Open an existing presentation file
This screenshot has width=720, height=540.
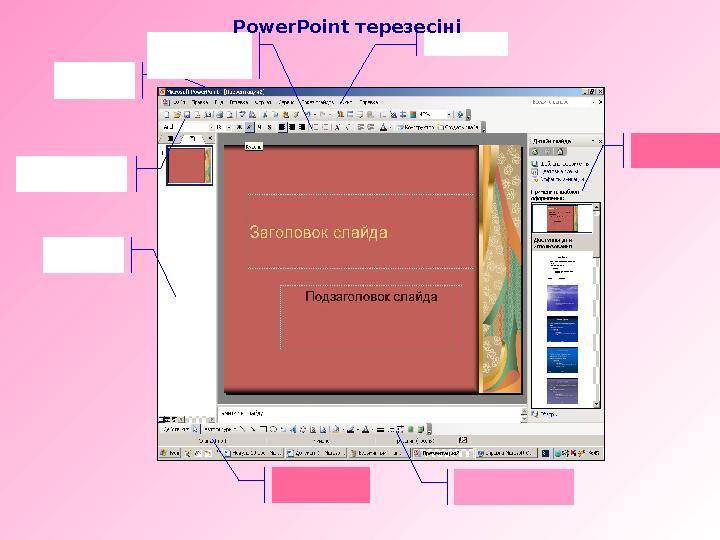(177, 115)
